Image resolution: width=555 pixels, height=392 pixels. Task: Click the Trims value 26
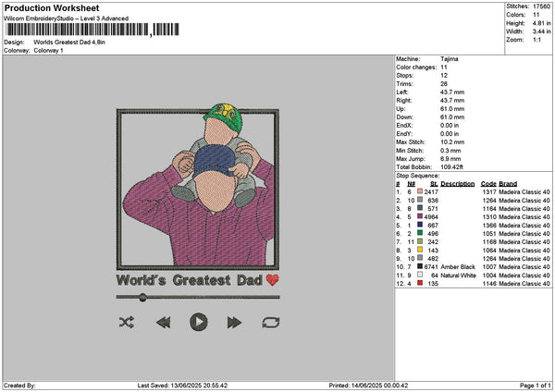[444, 84]
